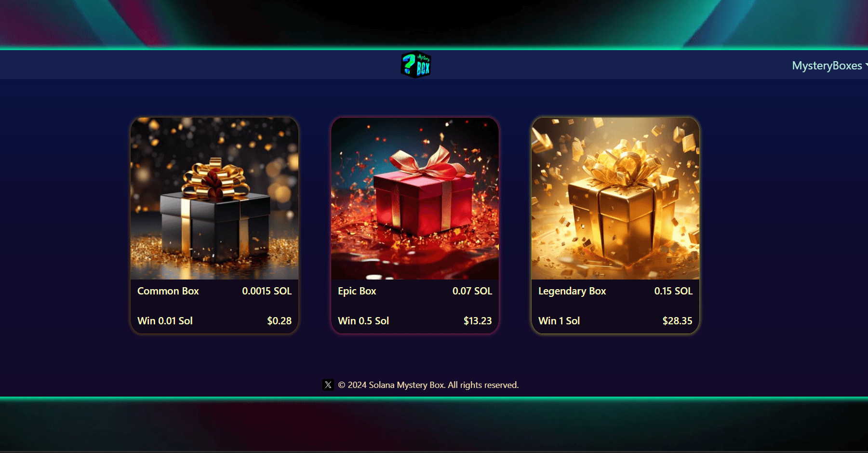
Task: Select the Epic Box red gift image
Action: 415,199
